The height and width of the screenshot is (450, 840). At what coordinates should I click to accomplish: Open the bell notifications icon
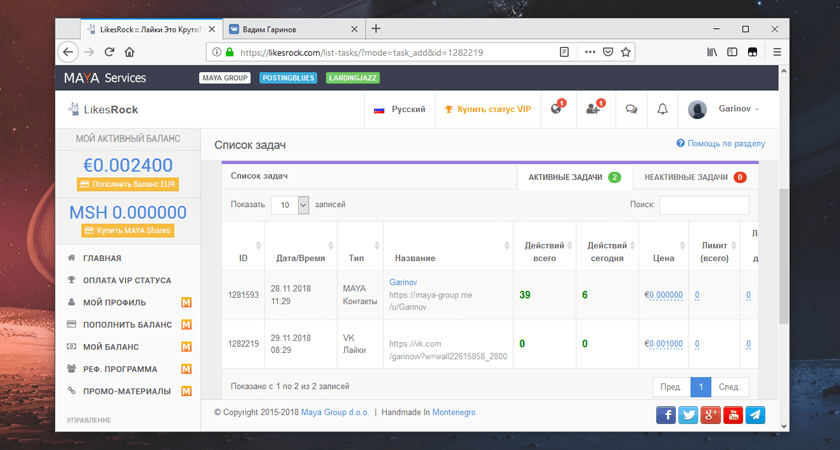click(x=663, y=109)
